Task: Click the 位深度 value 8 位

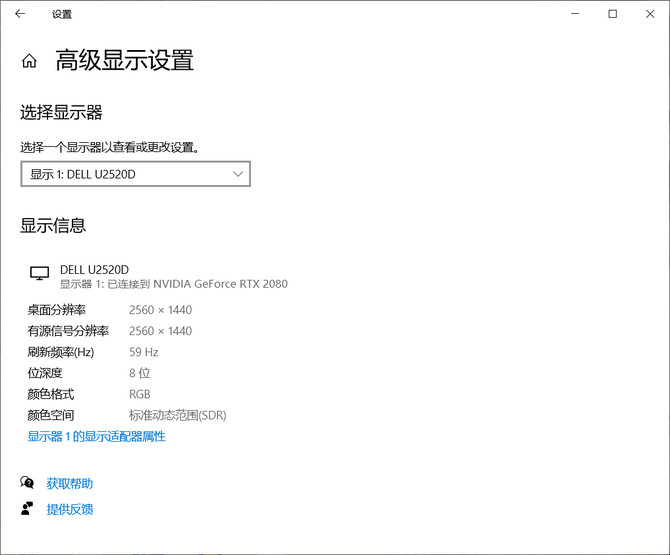Action: tap(138, 373)
